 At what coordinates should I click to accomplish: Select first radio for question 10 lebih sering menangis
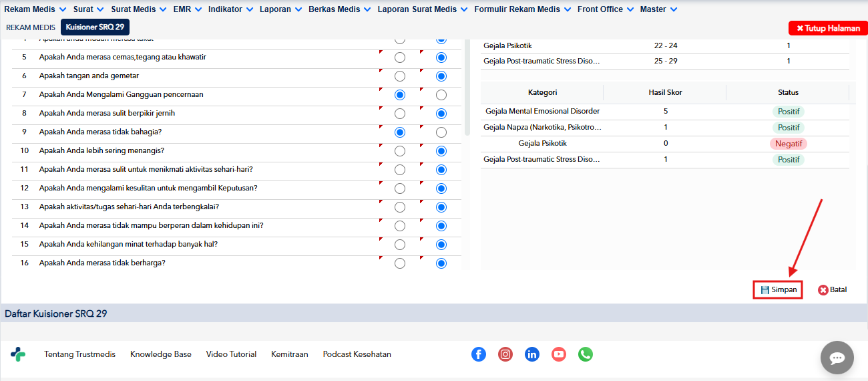pos(400,151)
